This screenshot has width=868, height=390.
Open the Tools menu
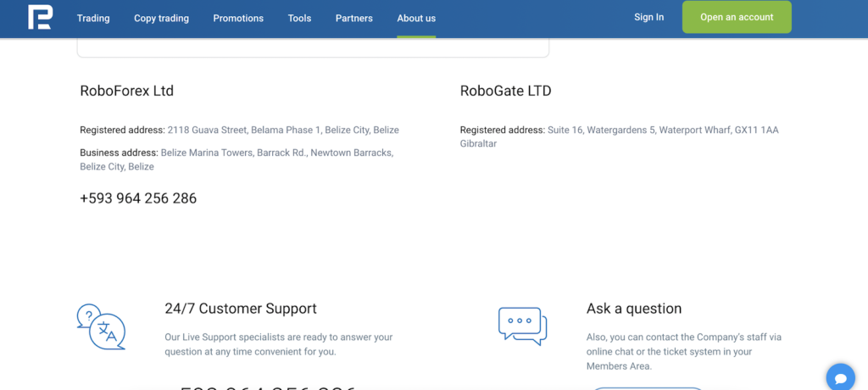click(299, 19)
